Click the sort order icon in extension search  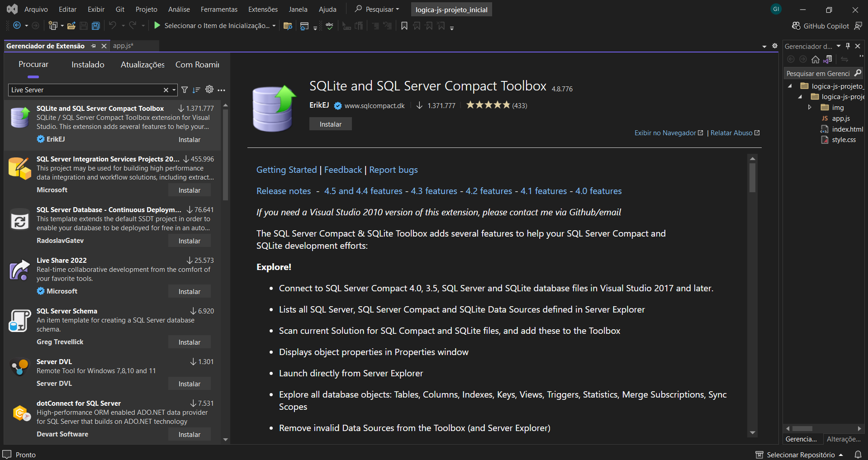coord(196,90)
